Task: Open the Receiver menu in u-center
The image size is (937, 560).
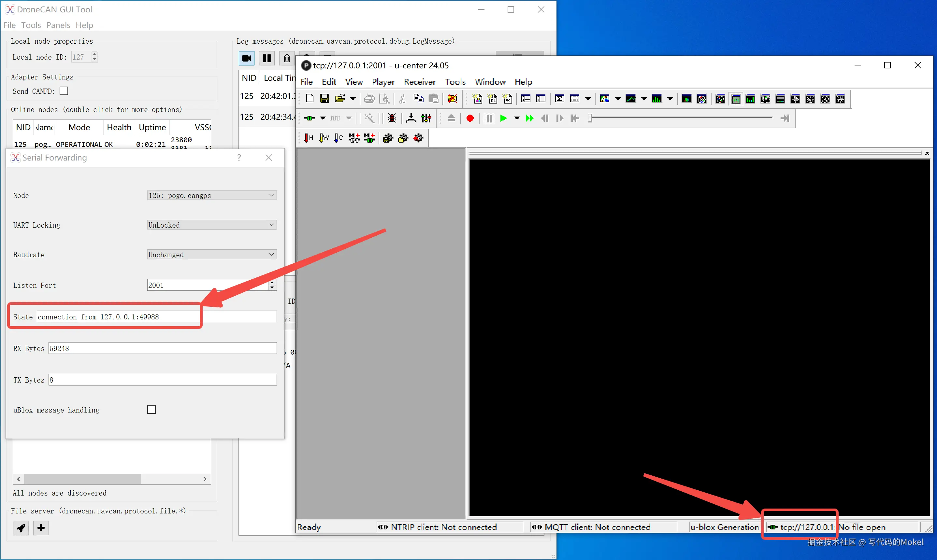Action: [x=419, y=82]
